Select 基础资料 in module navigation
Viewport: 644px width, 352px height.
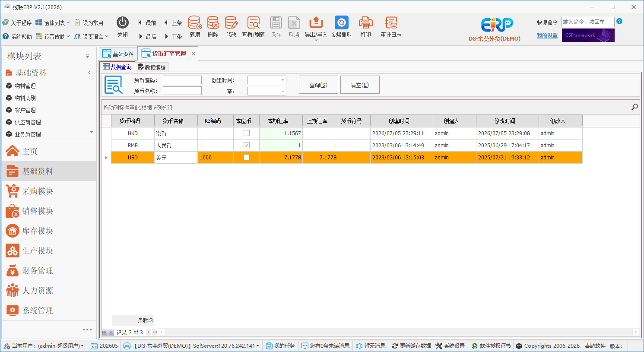[49, 171]
